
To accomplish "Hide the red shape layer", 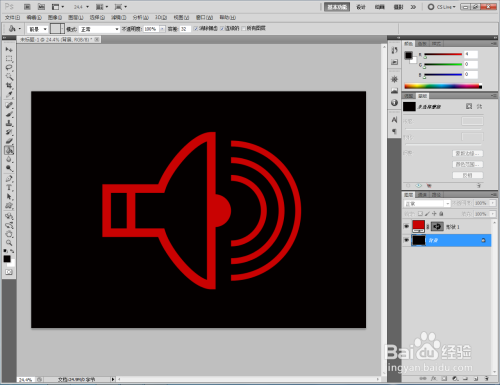I will (406, 227).
